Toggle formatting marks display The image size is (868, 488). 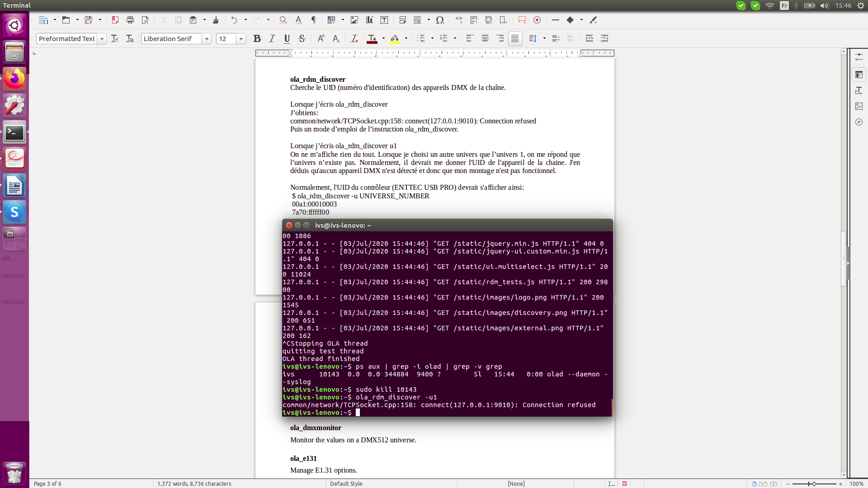click(x=313, y=20)
